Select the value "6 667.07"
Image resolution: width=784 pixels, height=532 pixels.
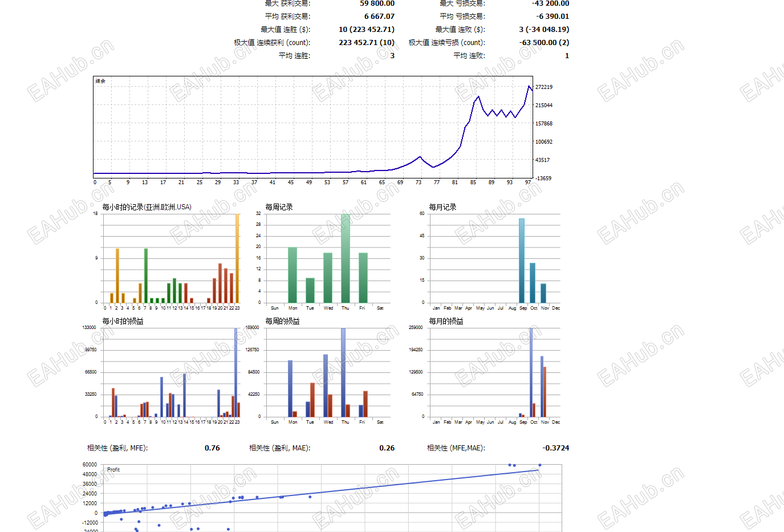tap(379, 17)
